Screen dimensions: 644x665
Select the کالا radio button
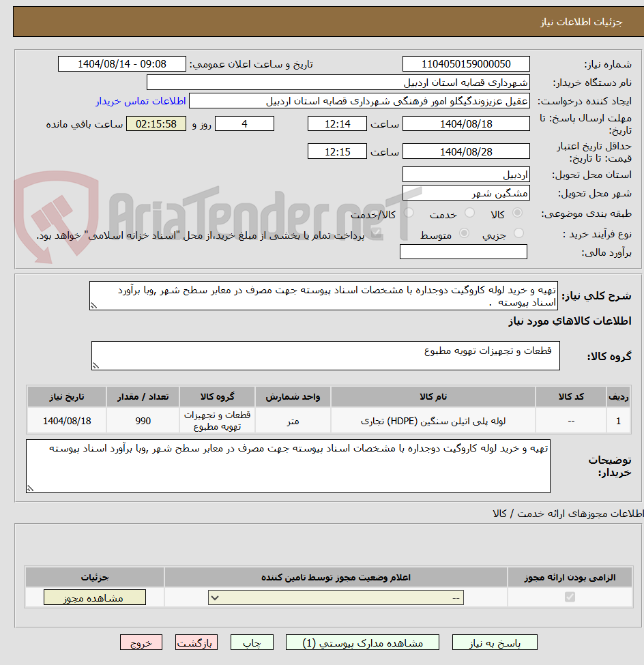(518, 213)
